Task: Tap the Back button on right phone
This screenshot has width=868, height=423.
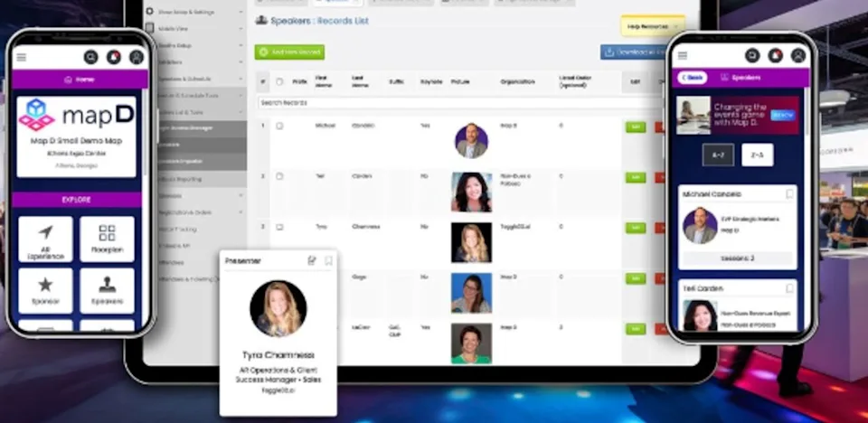Action: click(x=693, y=78)
